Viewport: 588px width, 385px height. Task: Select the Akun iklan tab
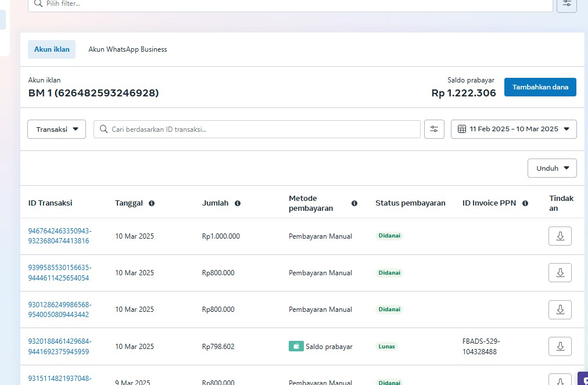[52, 49]
